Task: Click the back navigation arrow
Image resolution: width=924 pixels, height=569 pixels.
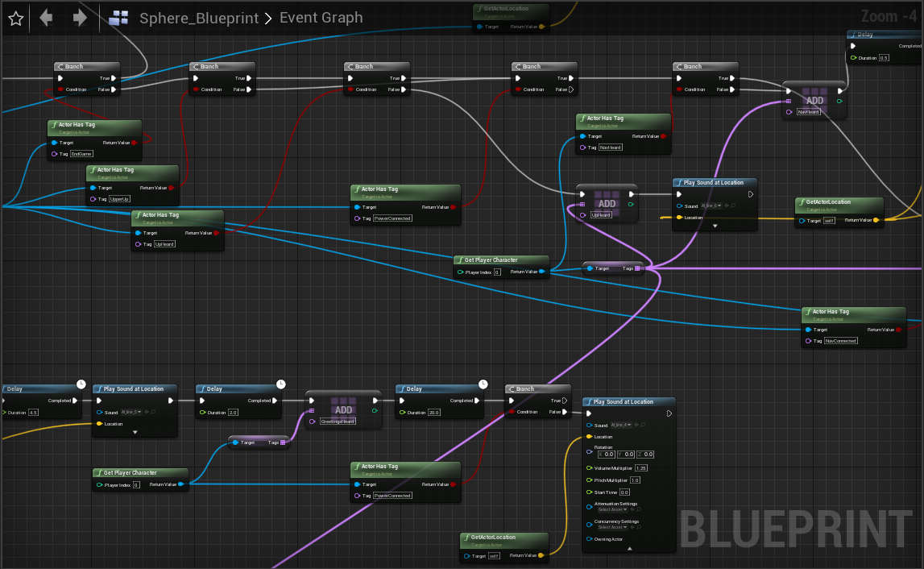Action: tap(46, 18)
